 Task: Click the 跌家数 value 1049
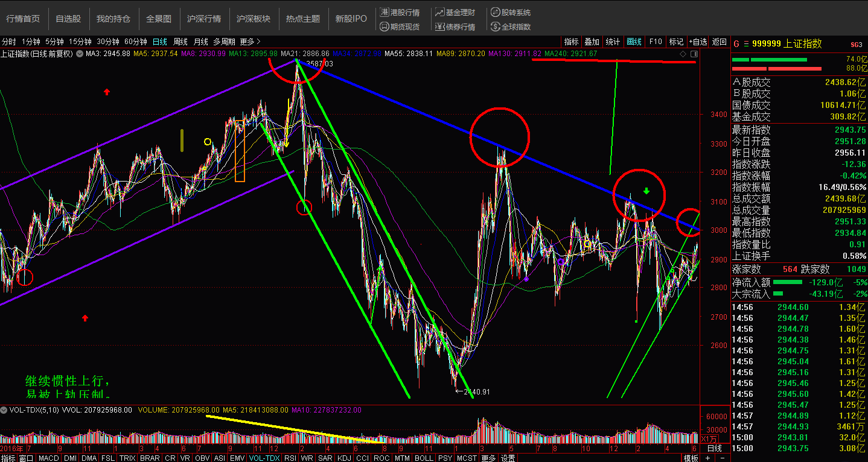coord(857,269)
